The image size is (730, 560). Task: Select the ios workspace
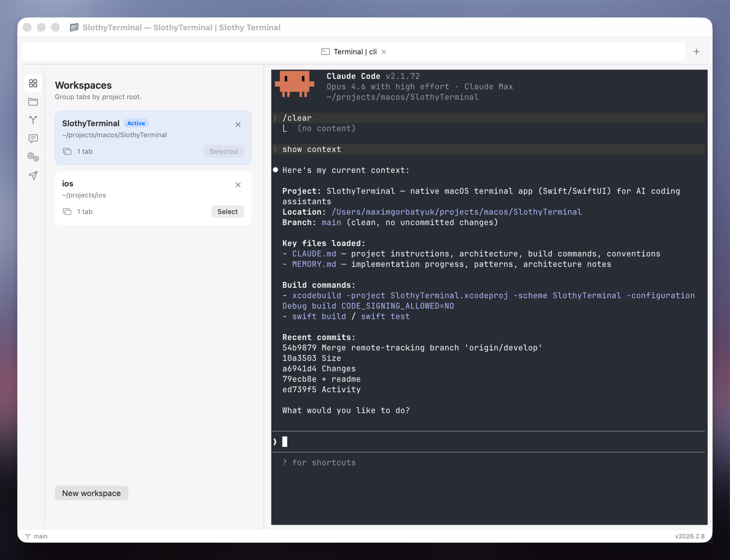(x=228, y=211)
